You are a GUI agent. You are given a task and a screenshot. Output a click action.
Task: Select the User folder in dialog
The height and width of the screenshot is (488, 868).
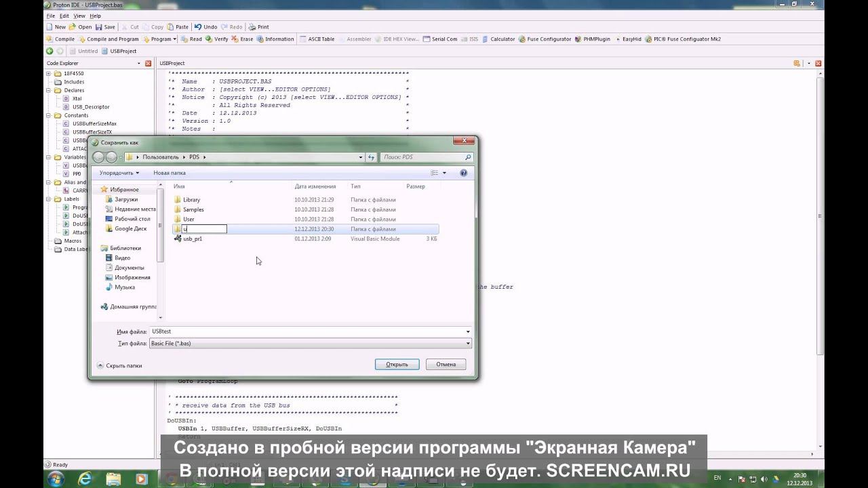point(189,219)
